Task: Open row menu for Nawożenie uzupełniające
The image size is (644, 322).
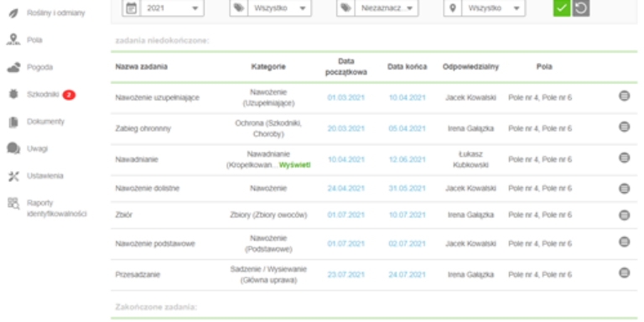Action: pos(624,96)
